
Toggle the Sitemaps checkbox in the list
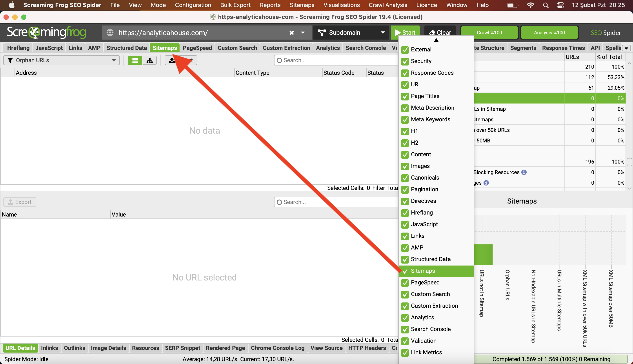coord(405,271)
